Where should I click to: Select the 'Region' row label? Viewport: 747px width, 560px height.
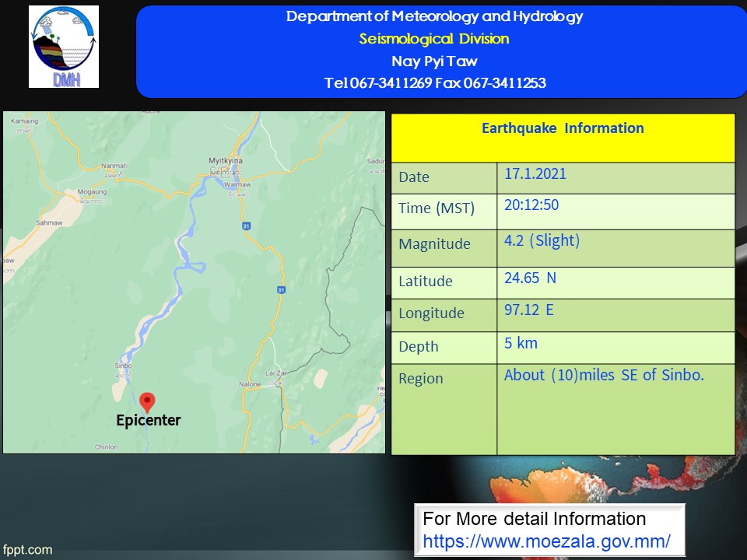(421, 379)
